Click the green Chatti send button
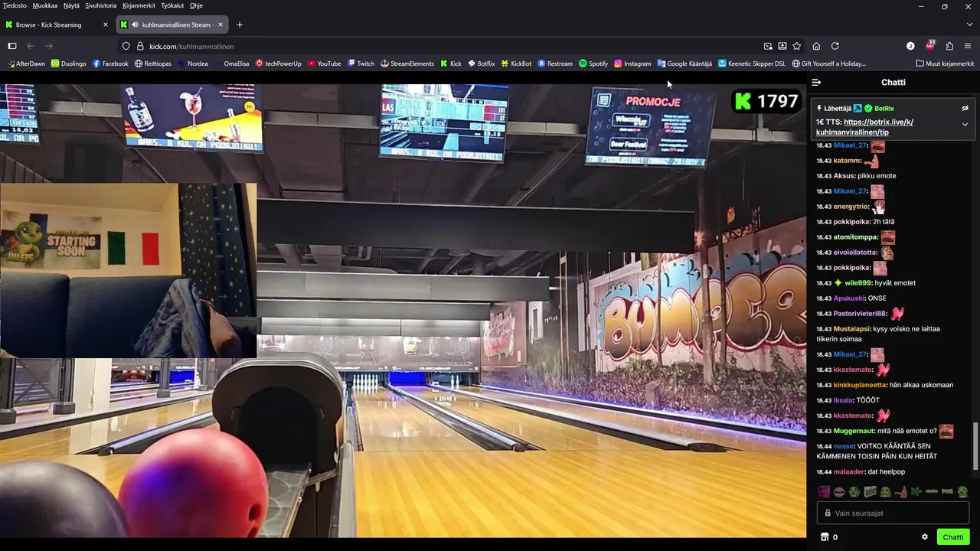The image size is (980, 551). [x=953, y=537]
